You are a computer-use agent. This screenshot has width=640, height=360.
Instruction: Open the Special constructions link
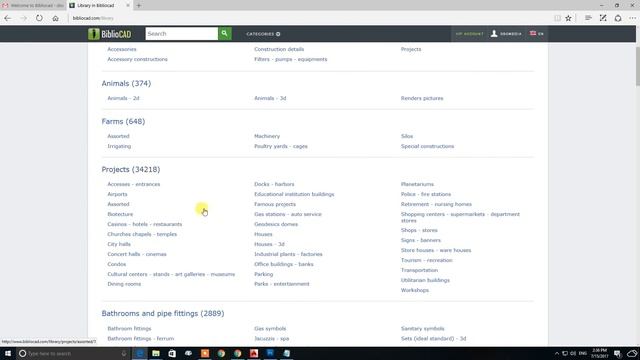click(x=427, y=146)
